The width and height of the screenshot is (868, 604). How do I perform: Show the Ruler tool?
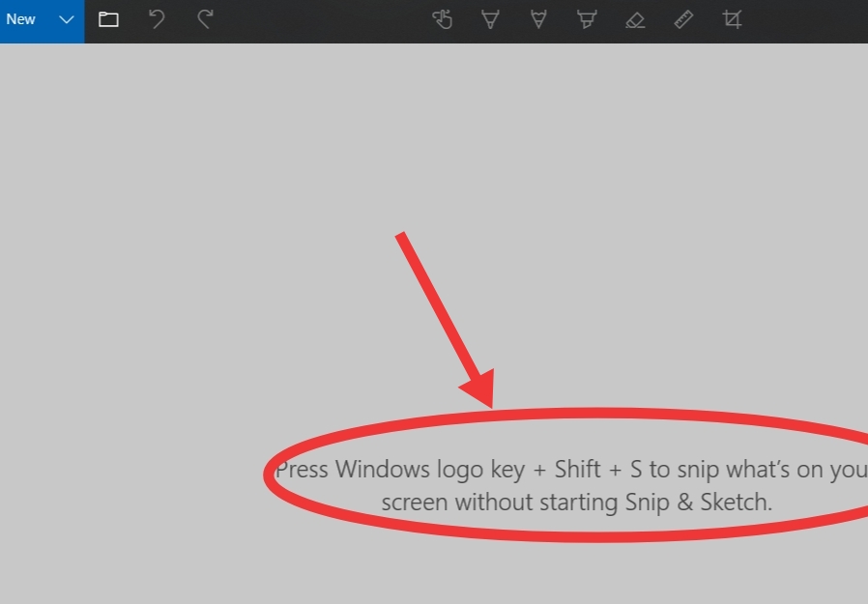[x=683, y=20]
